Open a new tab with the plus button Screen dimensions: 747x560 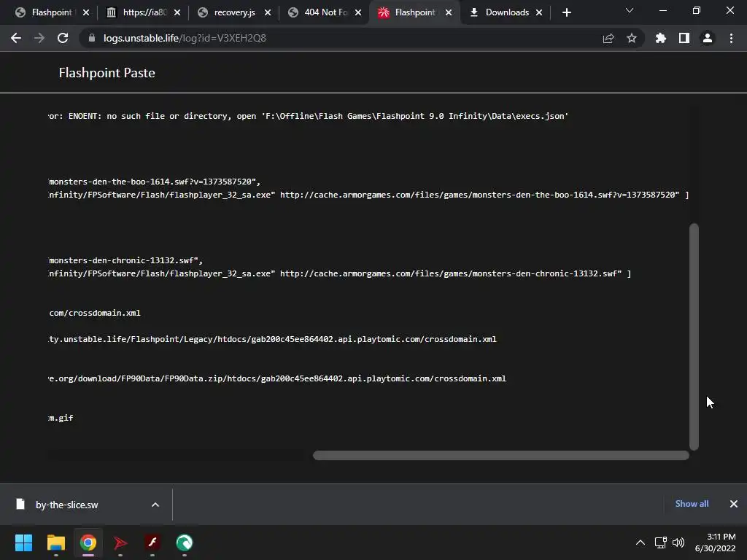pyautogui.click(x=566, y=12)
